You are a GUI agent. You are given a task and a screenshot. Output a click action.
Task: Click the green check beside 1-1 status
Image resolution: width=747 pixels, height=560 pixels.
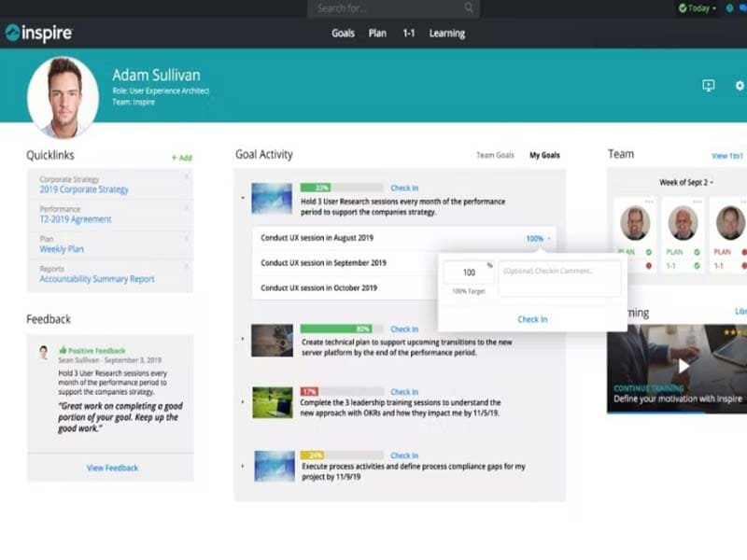(x=698, y=264)
